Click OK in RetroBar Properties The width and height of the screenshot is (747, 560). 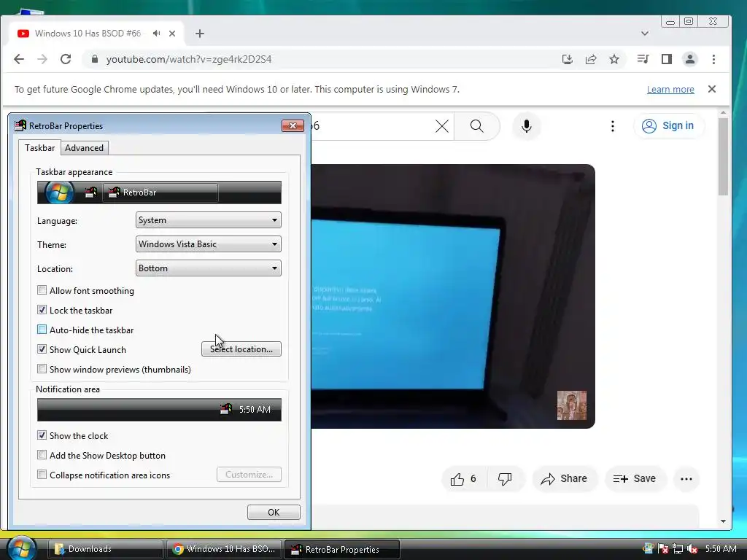tap(274, 513)
